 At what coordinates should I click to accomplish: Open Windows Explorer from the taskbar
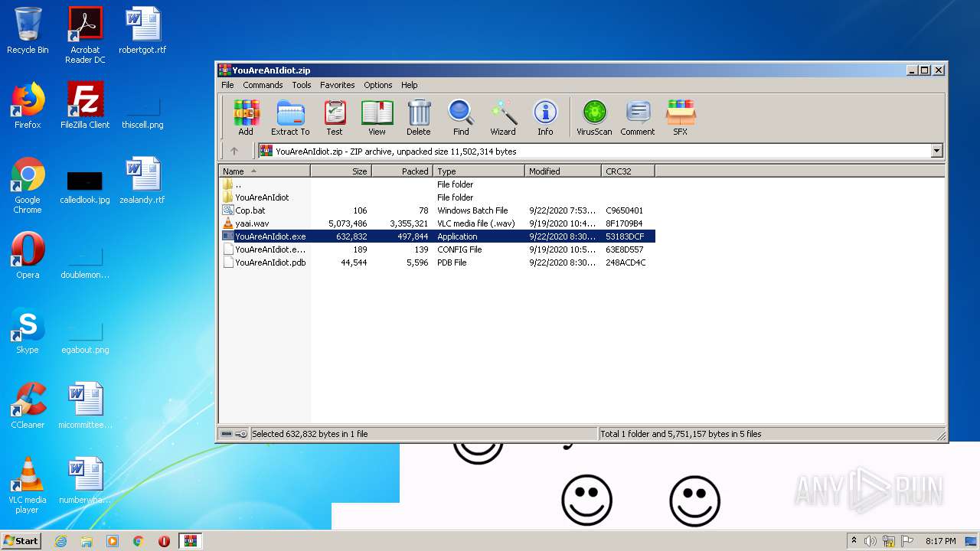(87, 541)
